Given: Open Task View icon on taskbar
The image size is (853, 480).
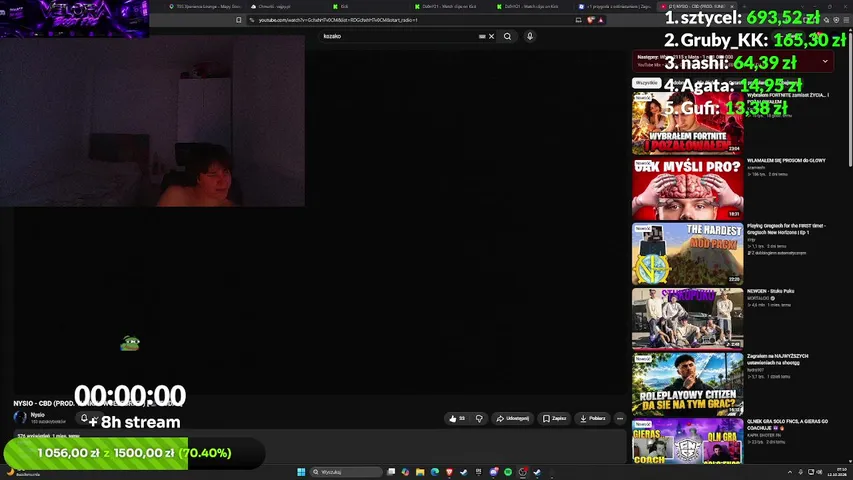Looking at the screenshot, I should pyautogui.click(x=391, y=472).
